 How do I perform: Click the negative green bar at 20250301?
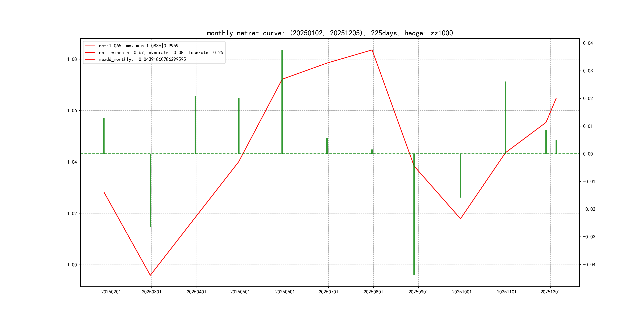[150, 190]
